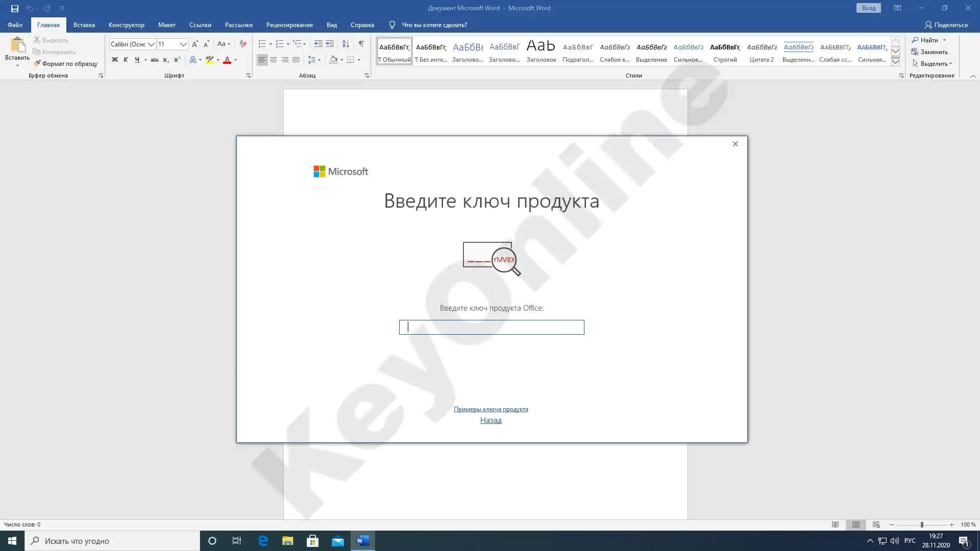Click the Paste clipboard icon

tap(17, 45)
